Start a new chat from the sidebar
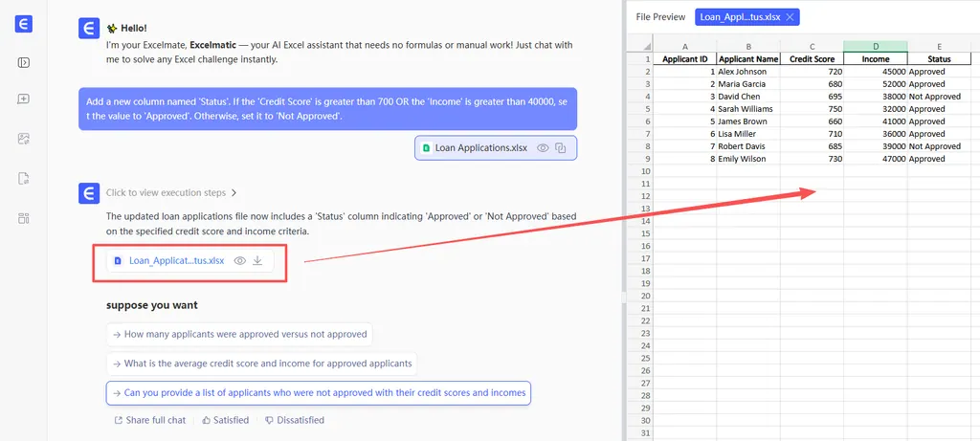This screenshot has width=980, height=441. (x=24, y=99)
